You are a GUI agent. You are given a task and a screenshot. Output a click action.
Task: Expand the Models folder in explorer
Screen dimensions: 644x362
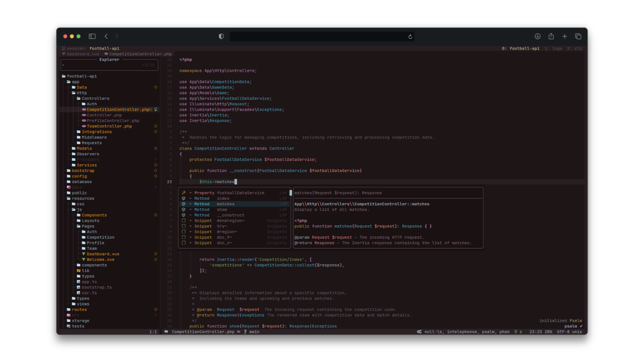coord(84,148)
